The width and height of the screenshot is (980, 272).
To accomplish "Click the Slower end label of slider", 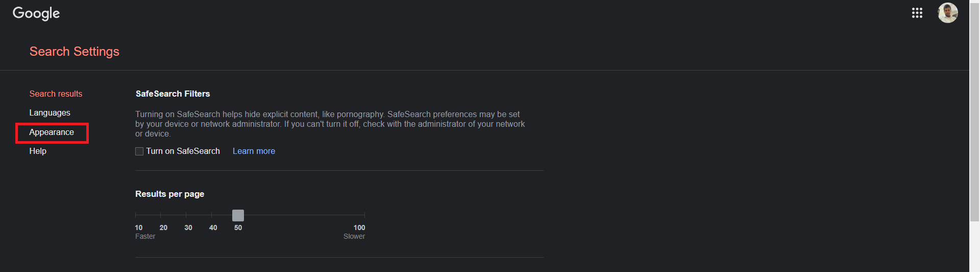I will 354,237.
